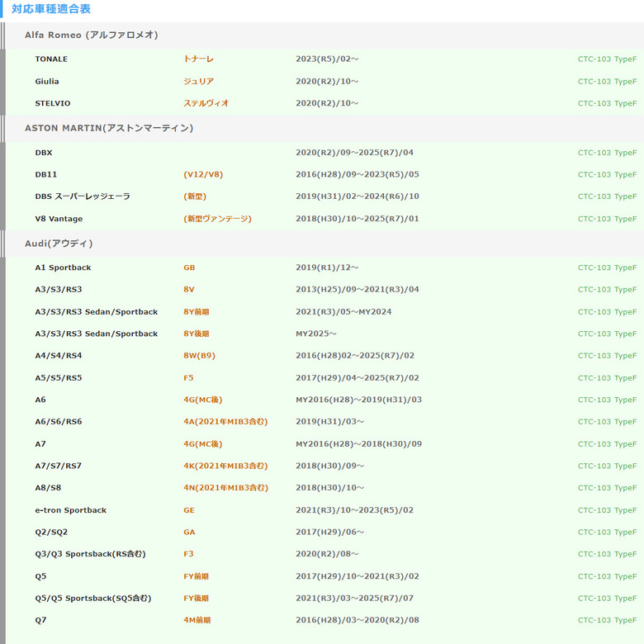Screen dimensions: 644x644
Task: Click the e-tron Sportback model name
Action: 71,510
